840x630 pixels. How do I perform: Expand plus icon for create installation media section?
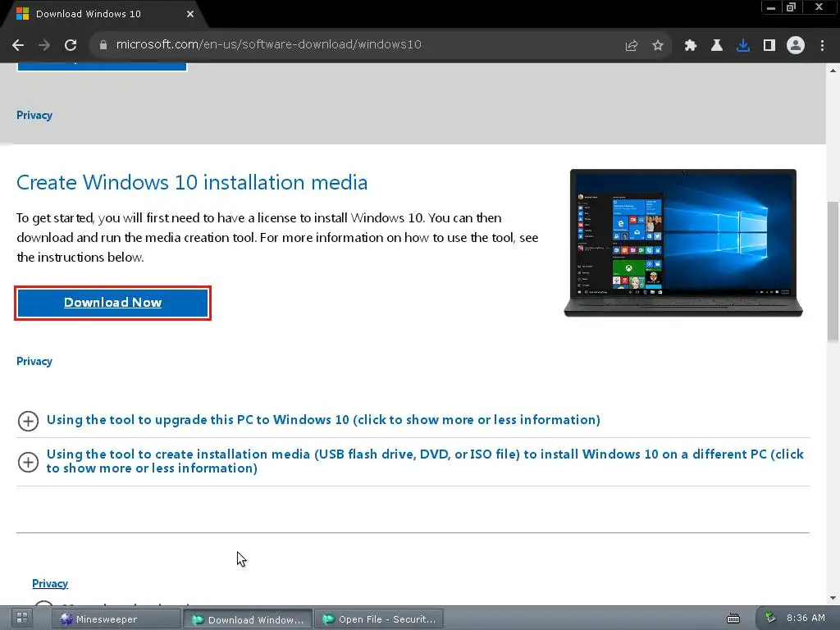28,463
